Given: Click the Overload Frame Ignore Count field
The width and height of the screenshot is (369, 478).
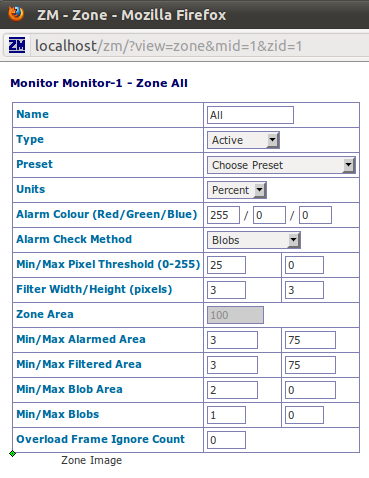Looking at the screenshot, I should [226, 440].
